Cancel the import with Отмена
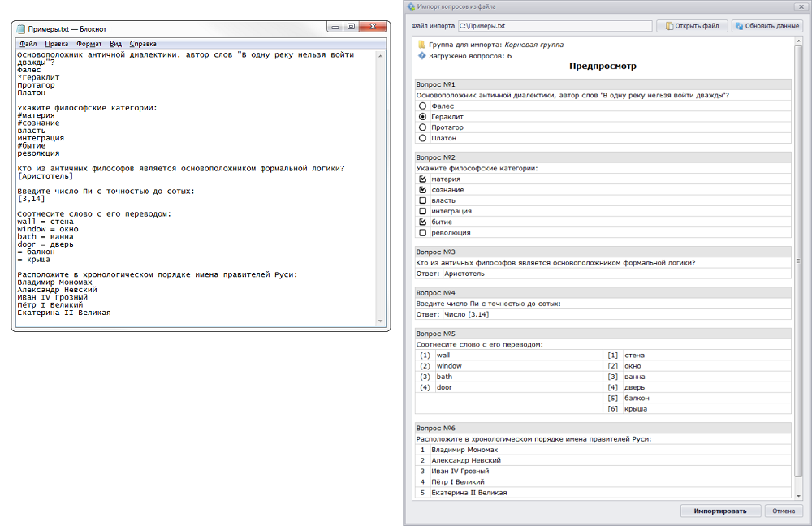The image size is (812, 526). pyautogui.click(x=784, y=511)
